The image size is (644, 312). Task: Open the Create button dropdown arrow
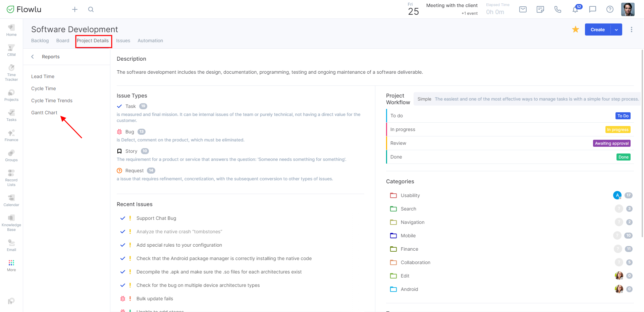tap(616, 29)
